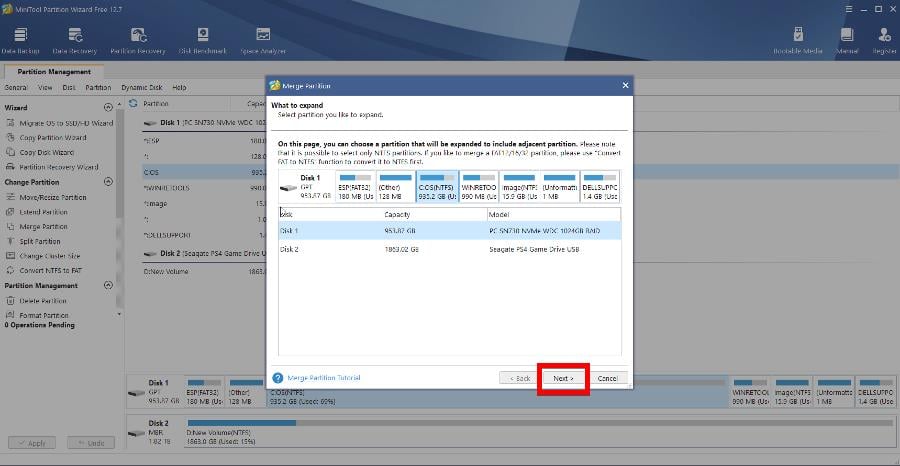900x466 pixels.
Task: Collapse the sidebar Partition Management section
Action: [108, 286]
